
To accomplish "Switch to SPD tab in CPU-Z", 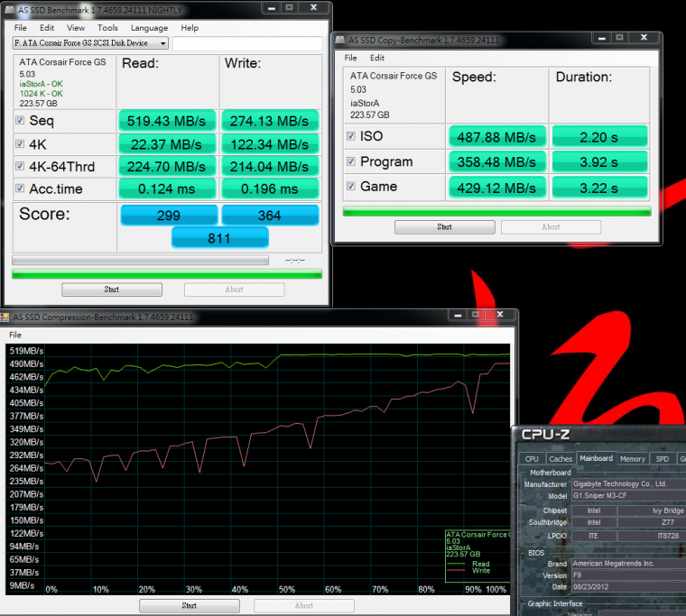I will [662, 458].
